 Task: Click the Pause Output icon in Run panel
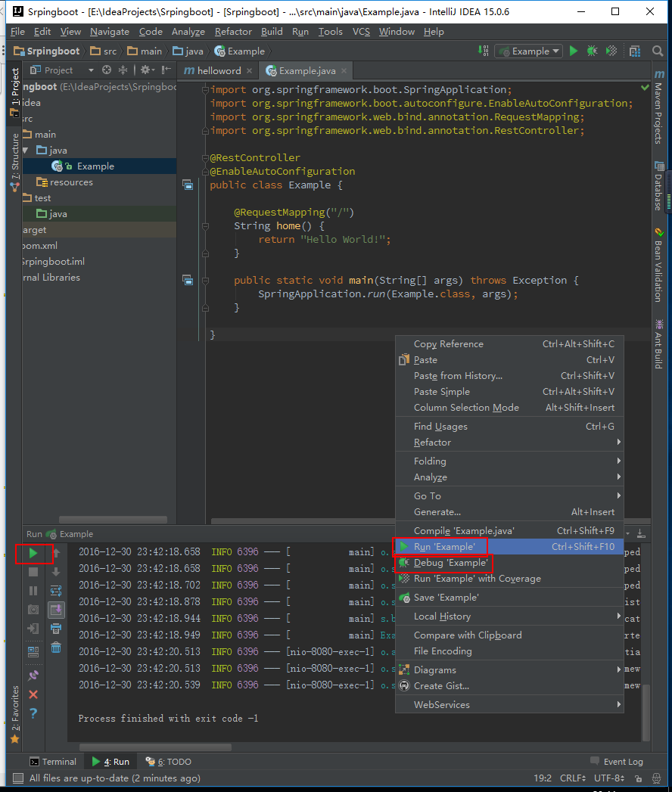point(33,591)
